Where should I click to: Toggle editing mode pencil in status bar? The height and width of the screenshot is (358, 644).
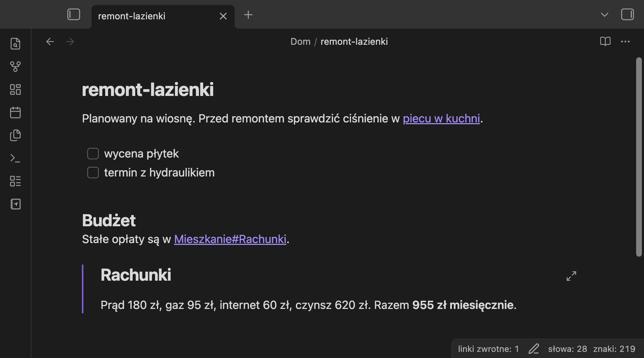tap(533, 349)
